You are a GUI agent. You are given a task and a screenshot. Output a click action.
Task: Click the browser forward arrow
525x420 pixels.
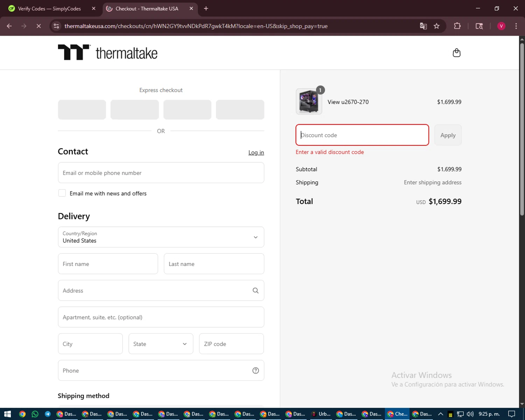pyautogui.click(x=24, y=26)
